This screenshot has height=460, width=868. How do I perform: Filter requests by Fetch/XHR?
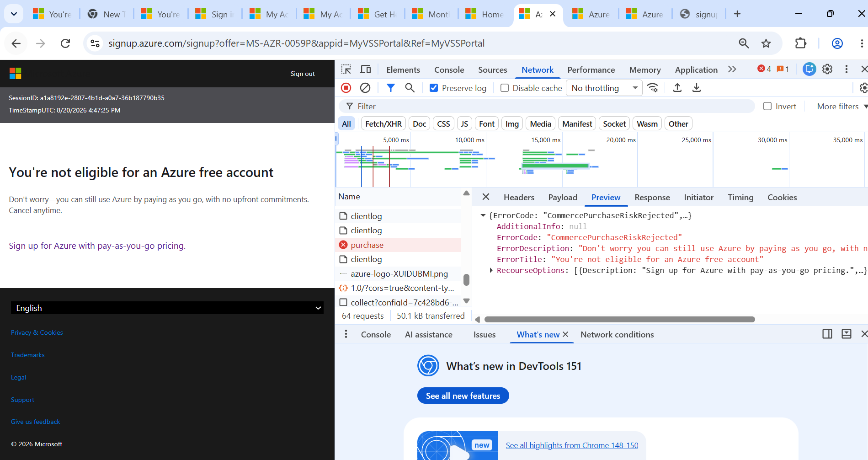tap(383, 123)
